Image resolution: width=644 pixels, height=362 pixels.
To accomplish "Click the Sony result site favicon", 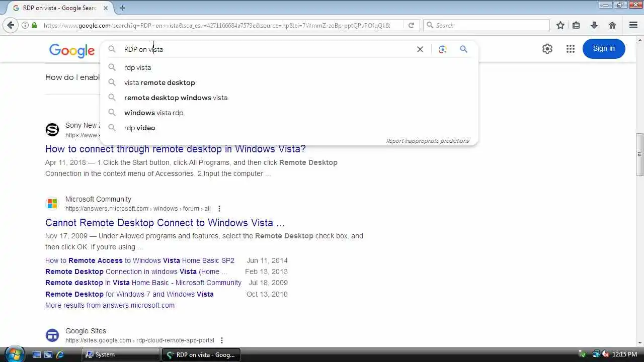I will click(52, 130).
